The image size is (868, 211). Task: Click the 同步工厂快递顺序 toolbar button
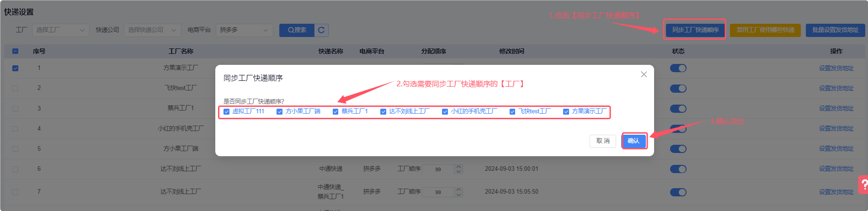pyautogui.click(x=695, y=30)
